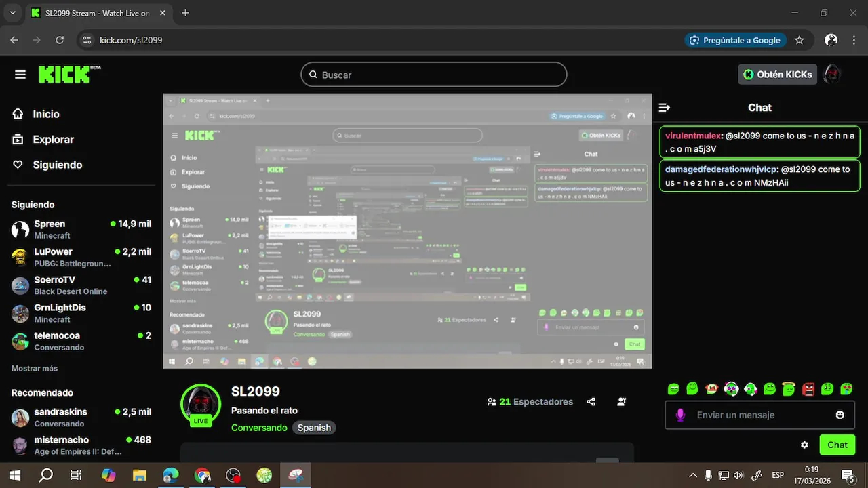This screenshot has width=868, height=488.
Task: Expand list with Mostrar más
Action: (35, 369)
